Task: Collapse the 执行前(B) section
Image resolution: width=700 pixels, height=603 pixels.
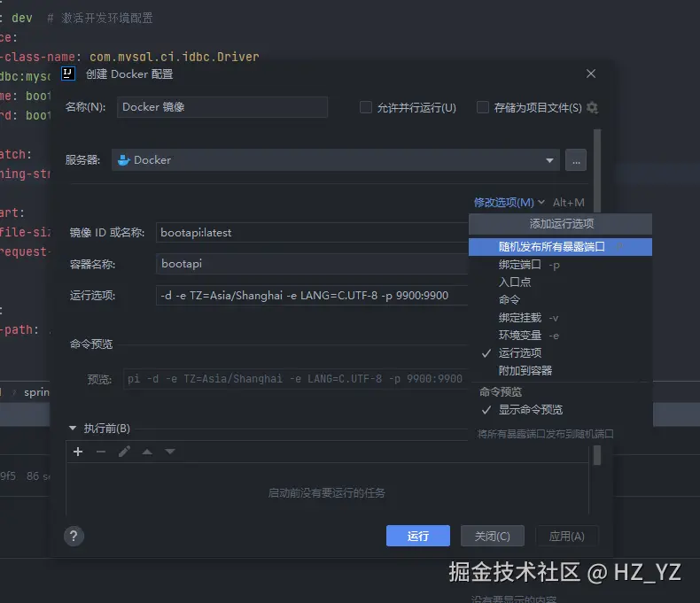Action: [73, 429]
